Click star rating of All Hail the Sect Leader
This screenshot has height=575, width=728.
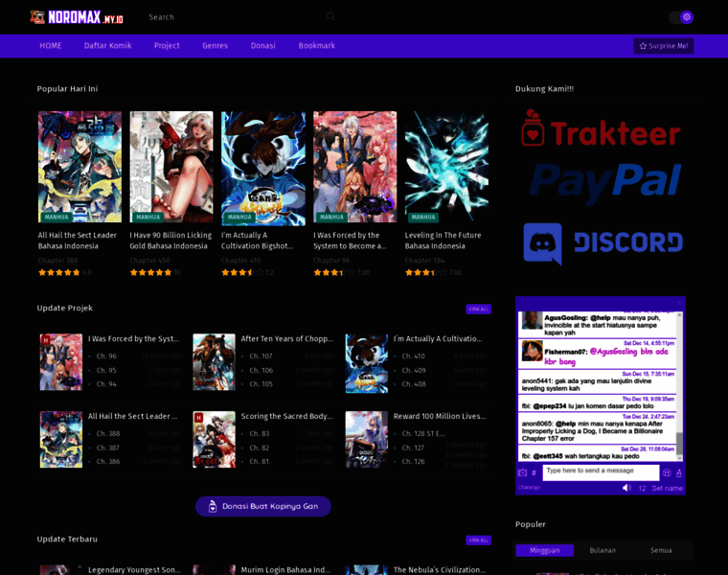59,272
